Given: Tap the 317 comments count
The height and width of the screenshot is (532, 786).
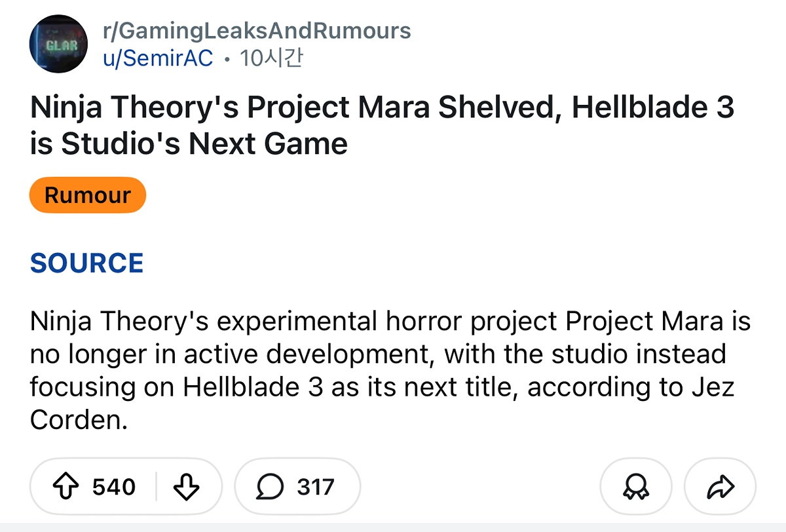Looking at the screenshot, I should [x=315, y=487].
